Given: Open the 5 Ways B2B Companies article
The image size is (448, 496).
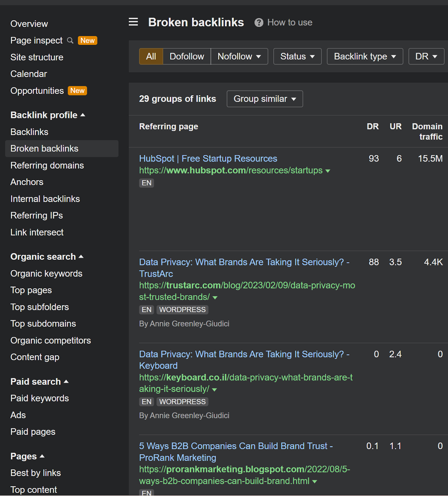Looking at the screenshot, I should point(236,452).
